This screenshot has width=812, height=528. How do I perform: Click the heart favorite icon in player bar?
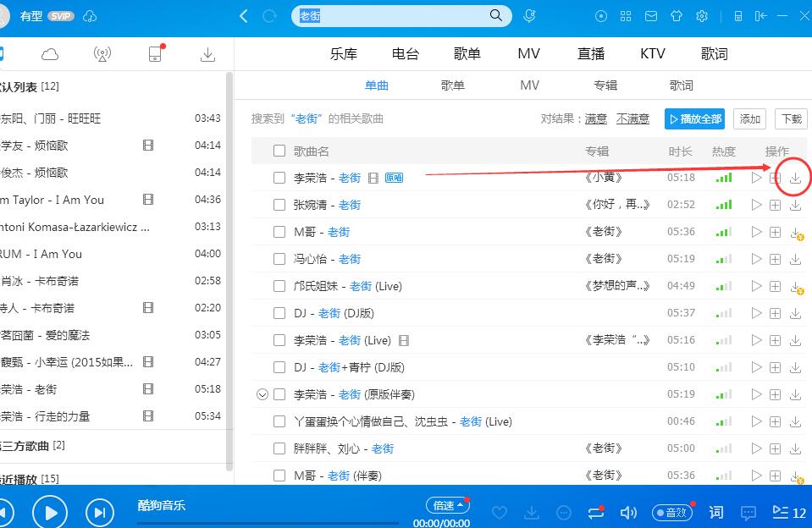[500, 513]
